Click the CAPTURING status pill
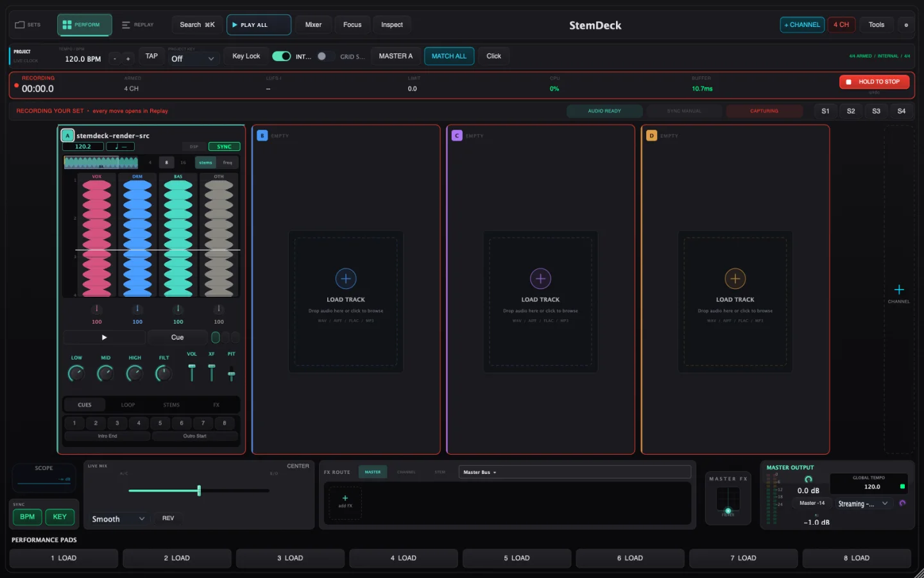The image size is (924, 578). coord(764,111)
